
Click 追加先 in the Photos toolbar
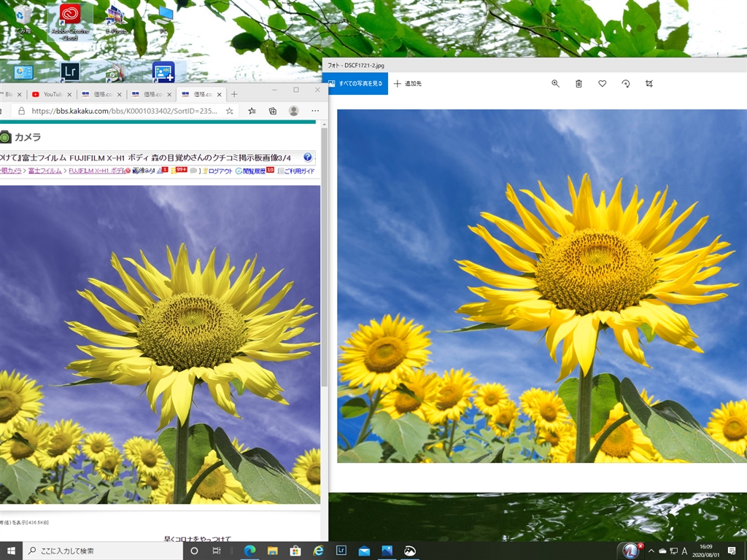coord(408,83)
